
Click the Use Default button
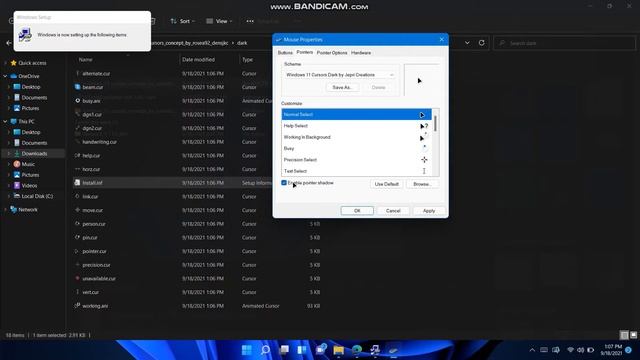(x=386, y=184)
